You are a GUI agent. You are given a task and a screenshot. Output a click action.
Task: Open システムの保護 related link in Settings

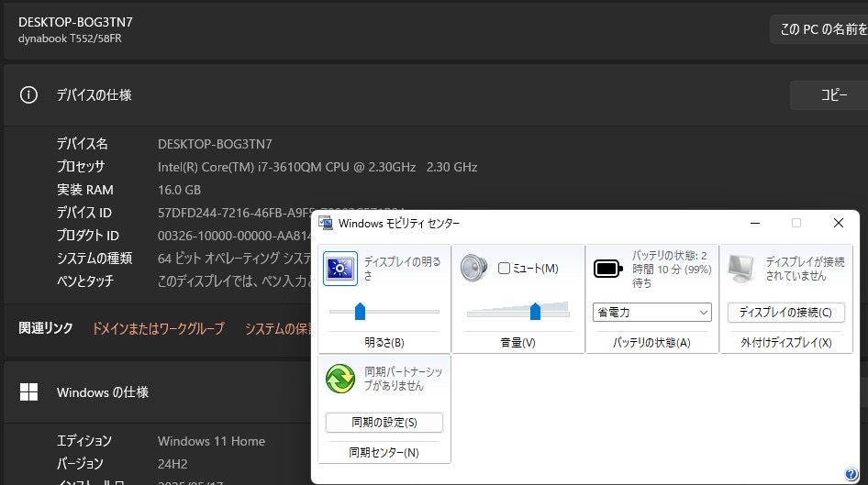coord(278,328)
